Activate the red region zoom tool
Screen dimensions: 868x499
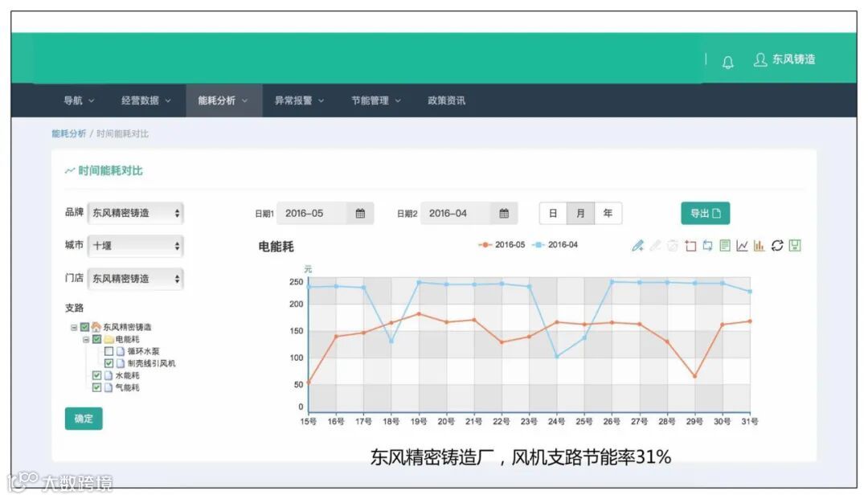[690, 245]
